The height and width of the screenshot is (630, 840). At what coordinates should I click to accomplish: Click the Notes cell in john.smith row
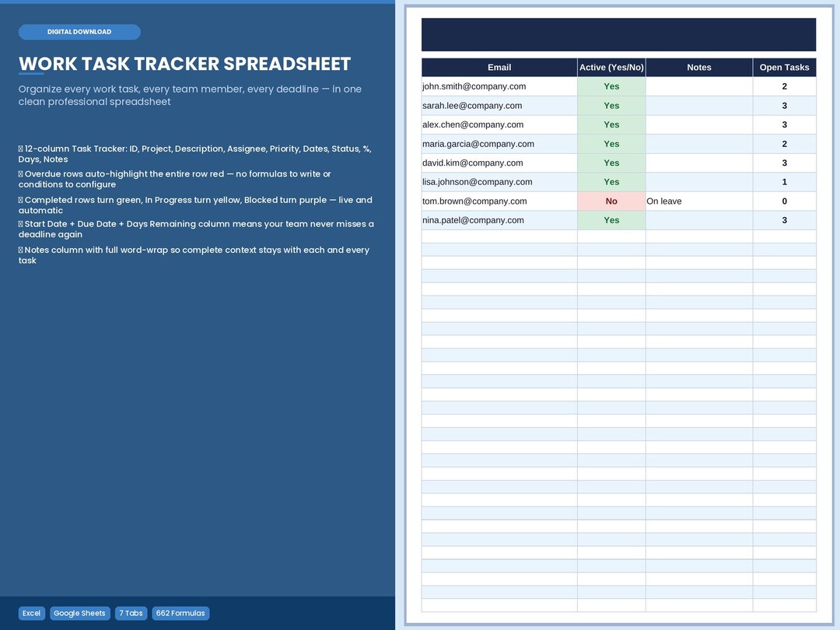click(x=699, y=86)
